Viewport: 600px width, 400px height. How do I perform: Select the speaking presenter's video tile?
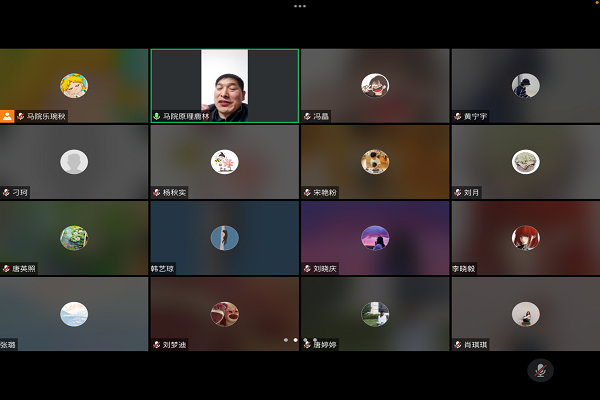pyautogui.click(x=224, y=85)
